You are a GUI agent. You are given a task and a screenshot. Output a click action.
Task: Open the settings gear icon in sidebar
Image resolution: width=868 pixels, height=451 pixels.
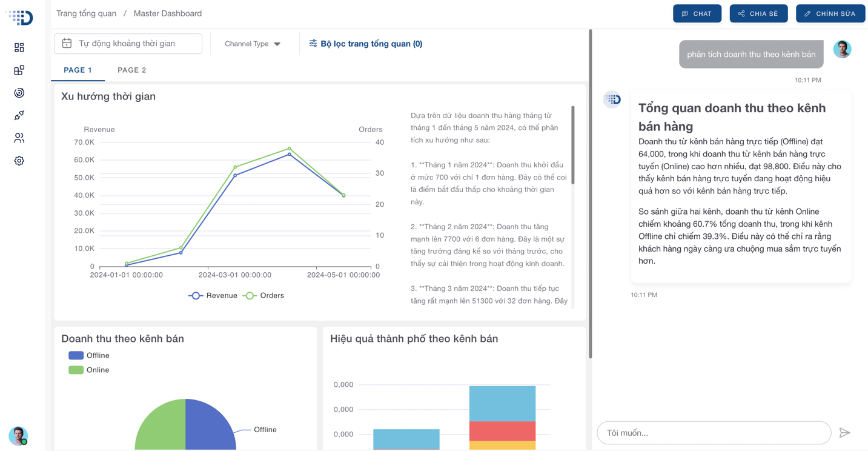point(19,161)
